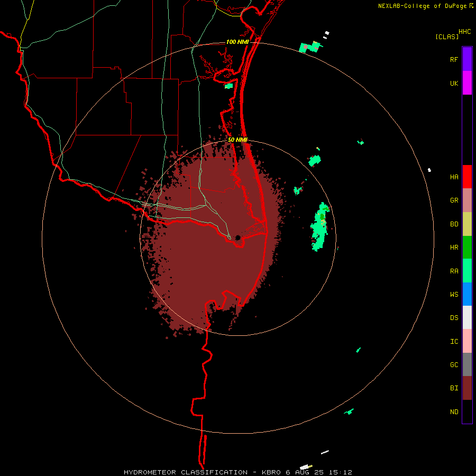The image size is (476, 476).
Task: Click the BI legend label
Action: click(454, 388)
